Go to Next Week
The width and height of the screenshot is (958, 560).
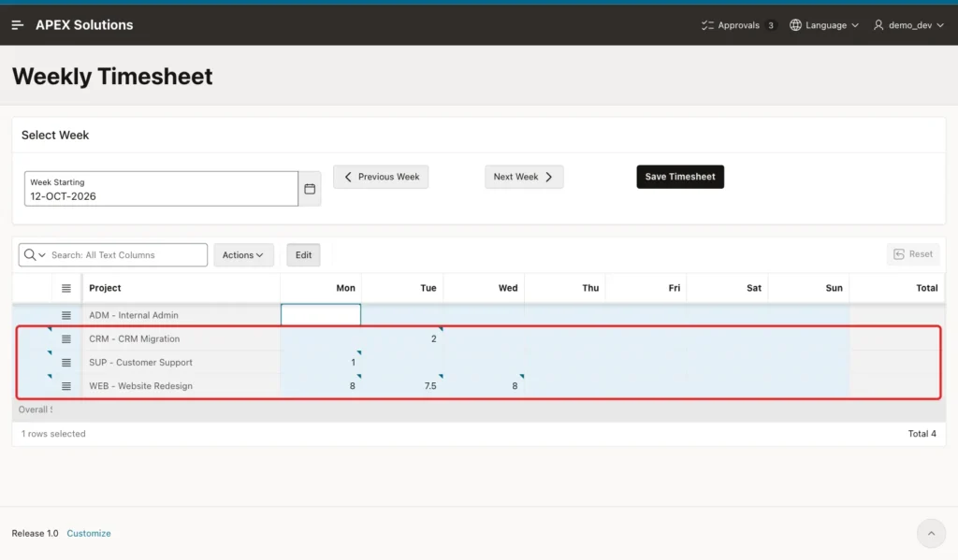(x=524, y=177)
